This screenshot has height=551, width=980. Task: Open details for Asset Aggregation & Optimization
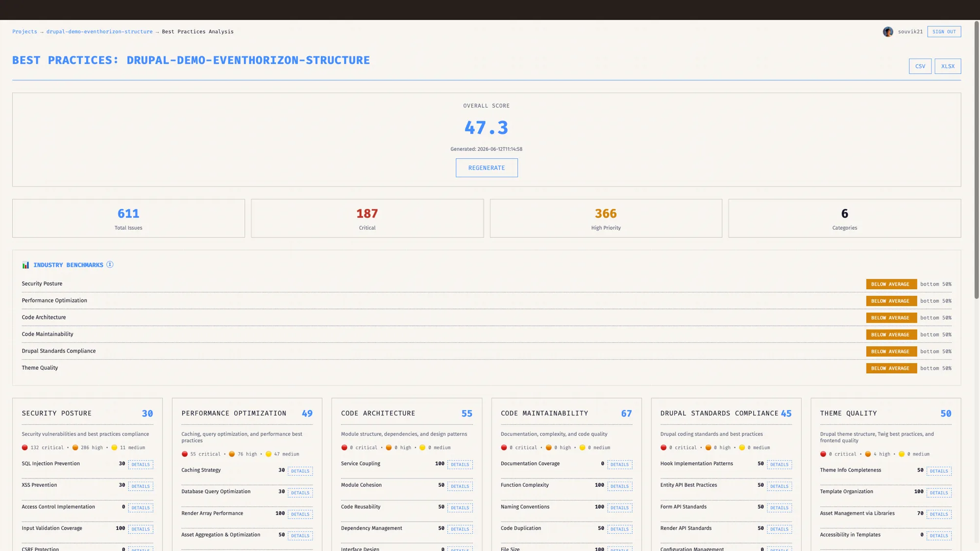300,536
